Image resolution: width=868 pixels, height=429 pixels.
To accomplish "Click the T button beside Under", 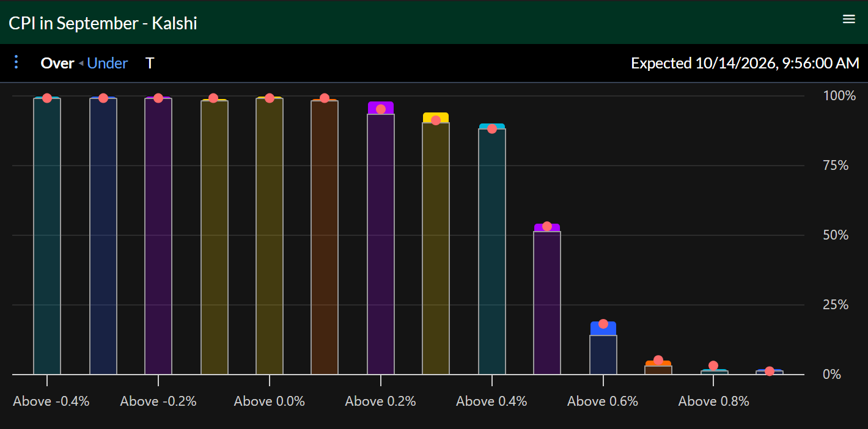I will click(150, 63).
